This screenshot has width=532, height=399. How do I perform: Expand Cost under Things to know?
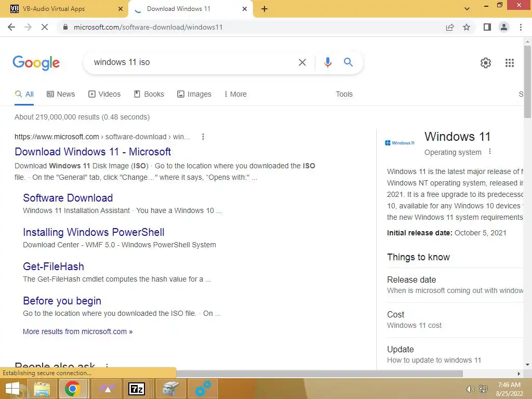(455, 320)
